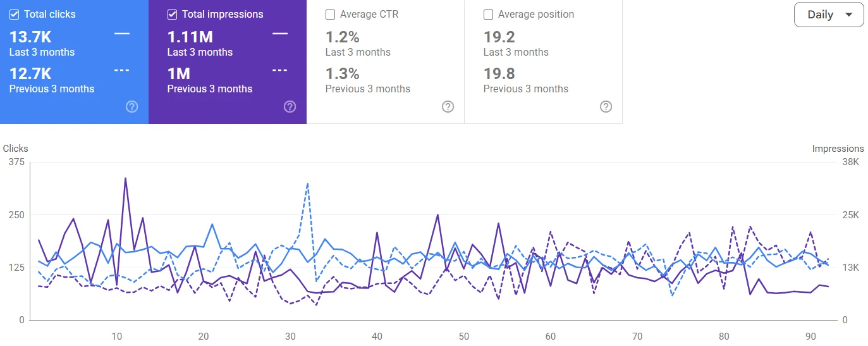Click the Impressions axis label

pos(838,149)
